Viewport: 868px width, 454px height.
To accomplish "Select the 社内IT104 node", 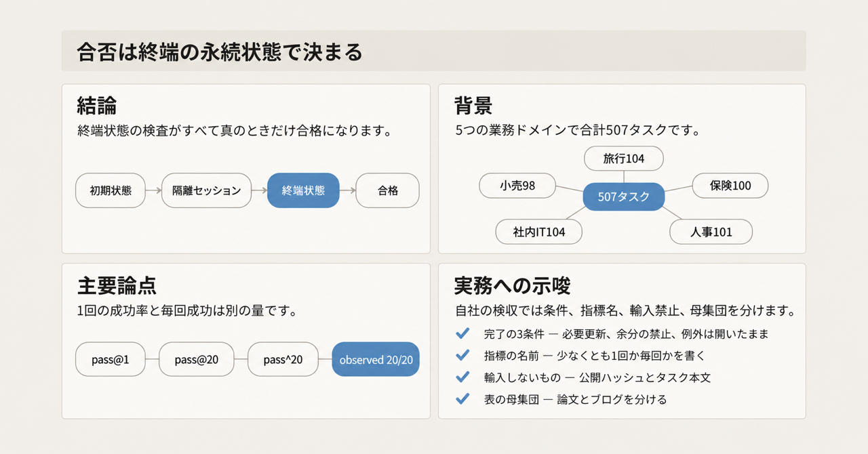I will [539, 232].
